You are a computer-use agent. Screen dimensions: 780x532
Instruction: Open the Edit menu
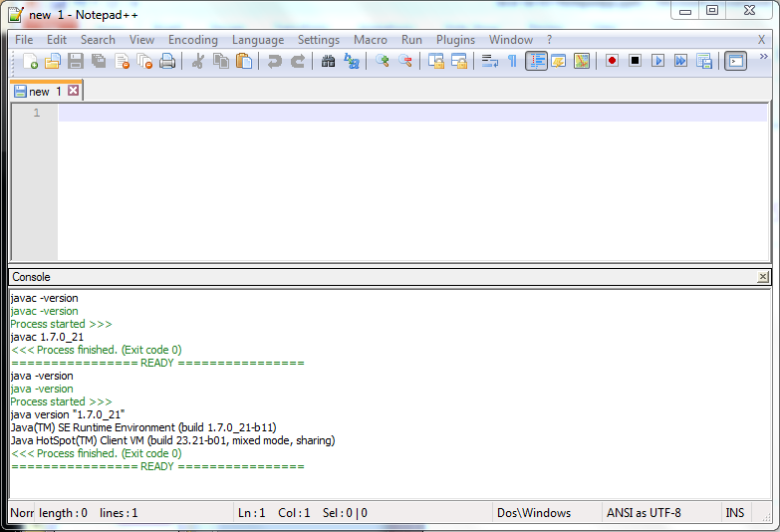click(x=57, y=40)
